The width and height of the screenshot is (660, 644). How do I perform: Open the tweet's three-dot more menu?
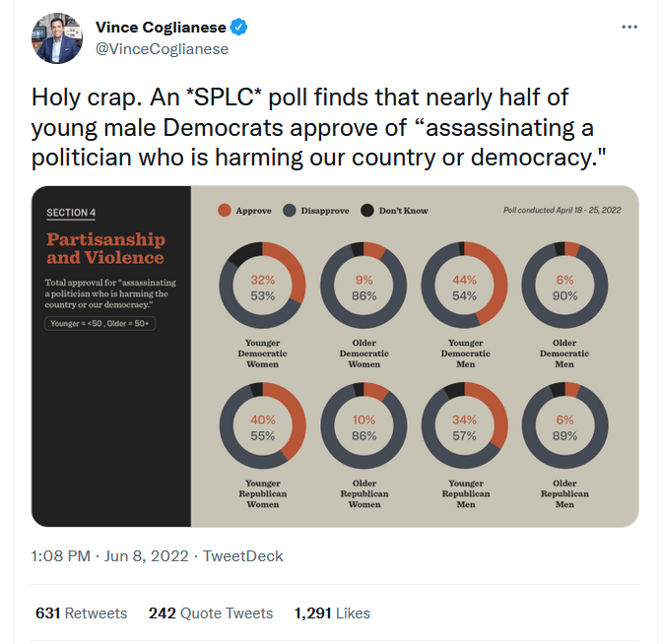click(x=629, y=27)
